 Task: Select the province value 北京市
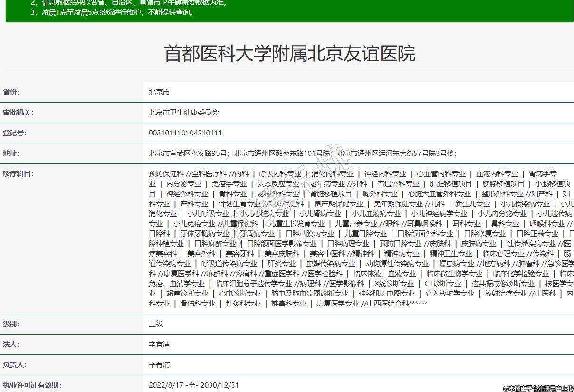pos(159,92)
